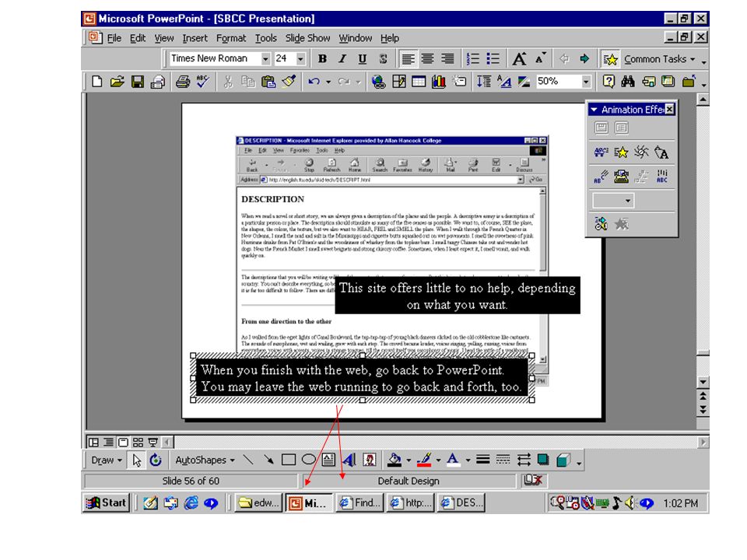Viewport: 747px width, 560px height.
Task: Paste from clipboard using the Paste icon
Action: pyautogui.click(x=268, y=82)
